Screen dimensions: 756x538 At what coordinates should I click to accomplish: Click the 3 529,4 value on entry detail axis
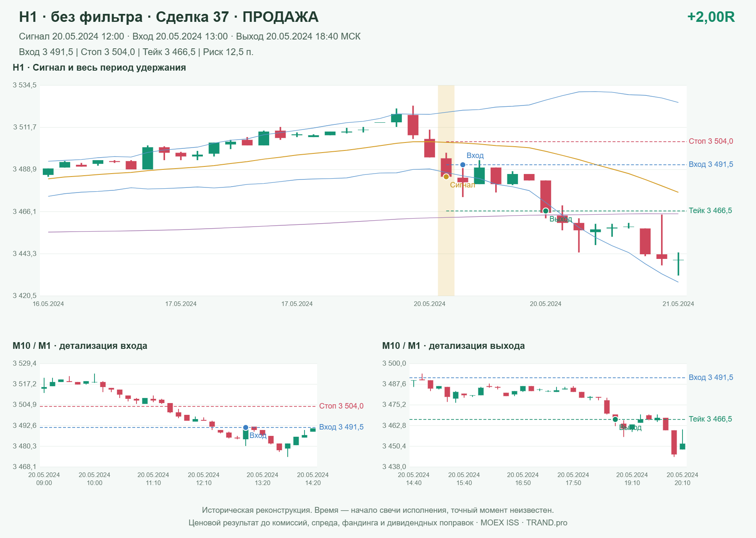tap(25, 364)
